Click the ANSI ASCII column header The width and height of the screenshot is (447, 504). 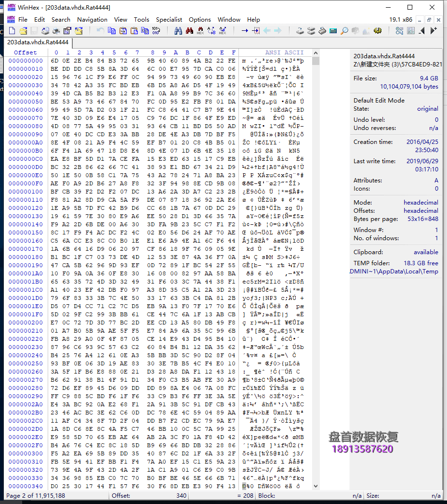click(x=284, y=52)
